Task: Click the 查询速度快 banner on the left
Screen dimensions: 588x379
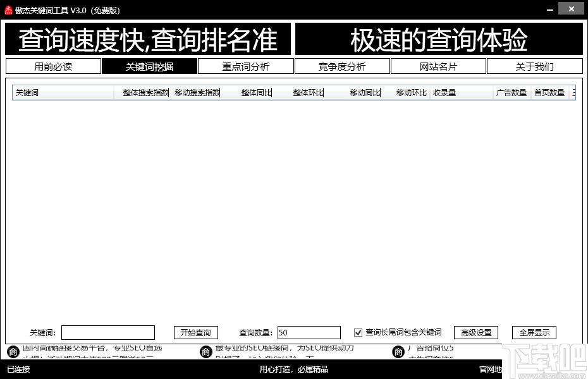Action: pyautogui.click(x=148, y=39)
